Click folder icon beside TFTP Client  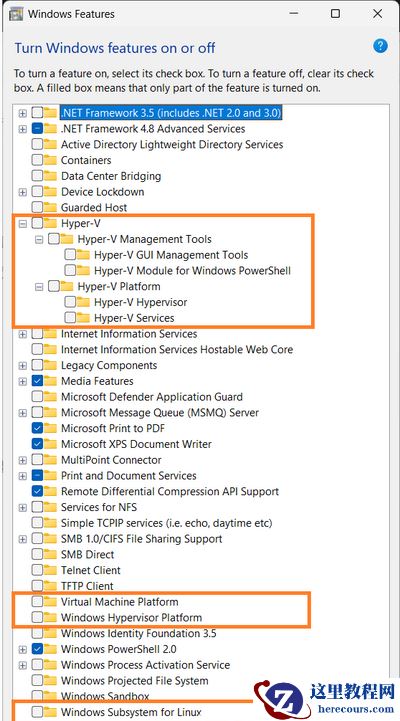coord(50,585)
